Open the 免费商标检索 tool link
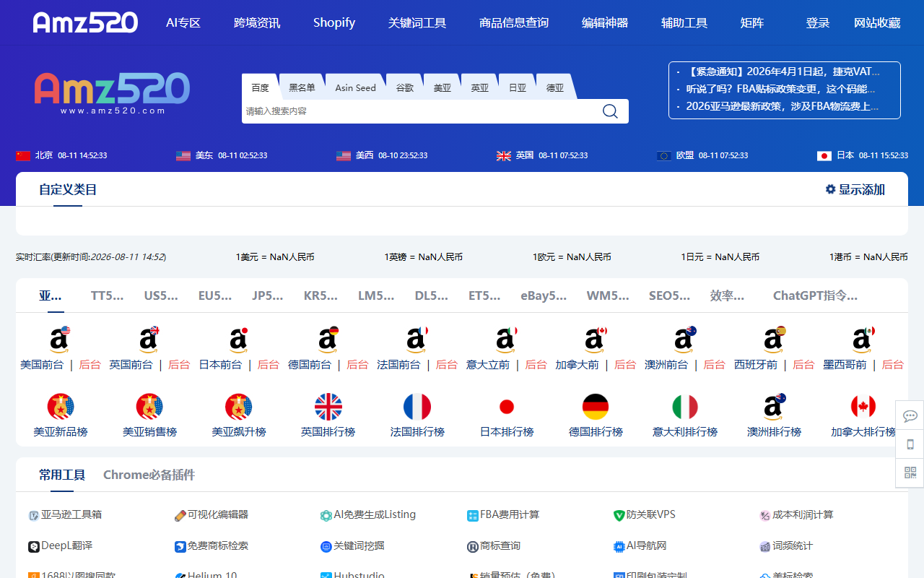Screen dimensions: 924x578 point(212,545)
